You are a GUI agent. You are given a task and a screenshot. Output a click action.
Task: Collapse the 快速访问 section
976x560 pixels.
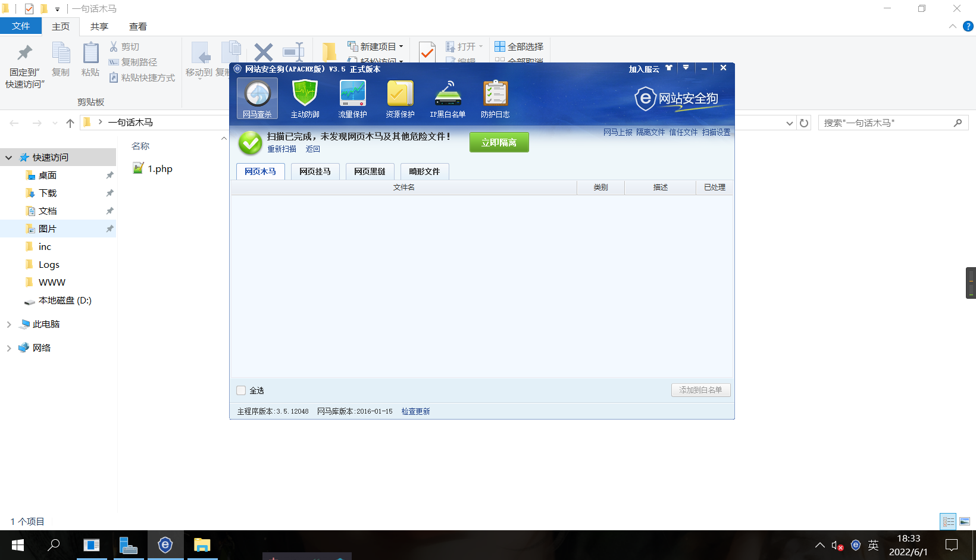point(8,157)
